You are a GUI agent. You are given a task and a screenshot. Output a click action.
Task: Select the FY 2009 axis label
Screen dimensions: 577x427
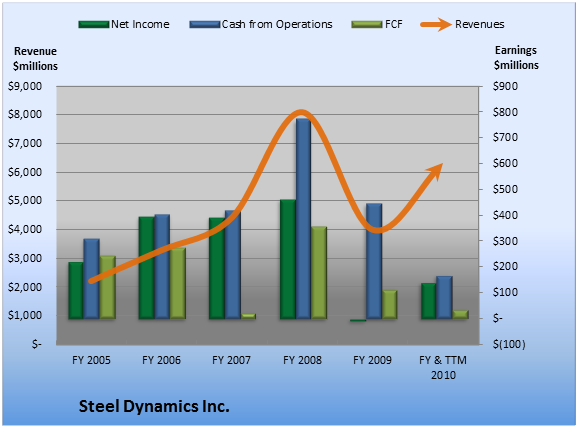point(372,360)
